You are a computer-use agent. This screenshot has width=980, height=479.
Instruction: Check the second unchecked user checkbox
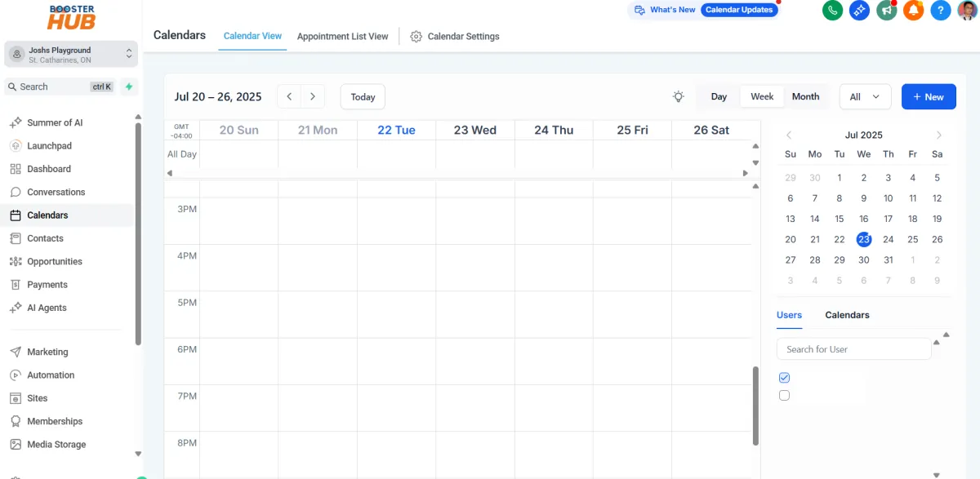click(x=784, y=395)
